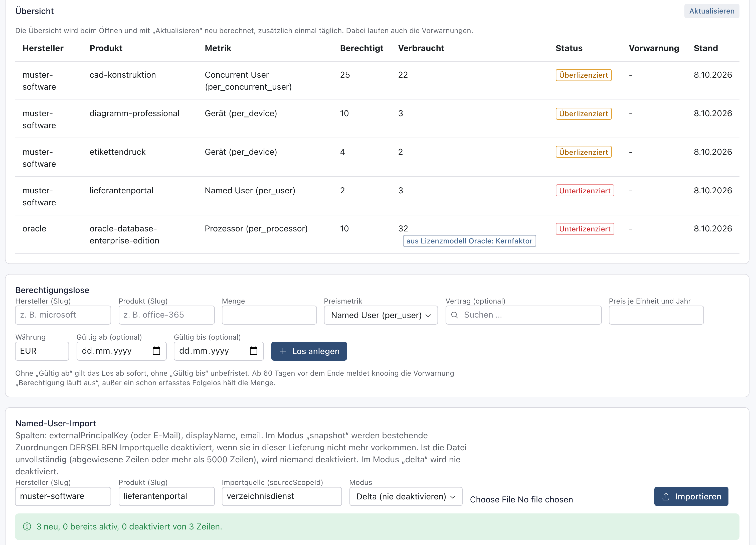Click Berechtigt value 25 in cad-konstruktion row
The height and width of the screenshot is (545, 756).
tap(345, 75)
